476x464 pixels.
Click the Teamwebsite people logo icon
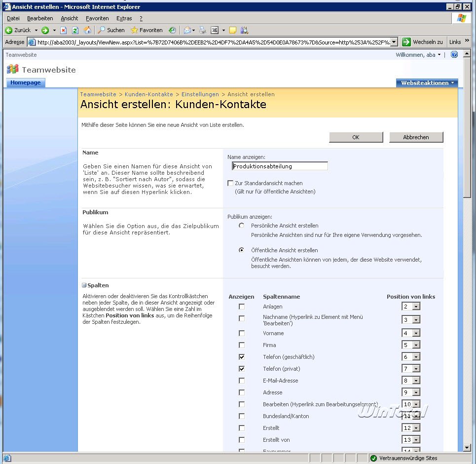click(12, 69)
